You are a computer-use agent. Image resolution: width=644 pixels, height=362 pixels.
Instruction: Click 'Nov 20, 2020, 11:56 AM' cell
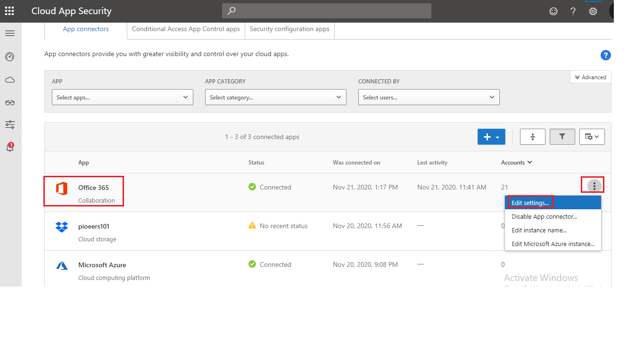pyautogui.click(x=367, y=226)
